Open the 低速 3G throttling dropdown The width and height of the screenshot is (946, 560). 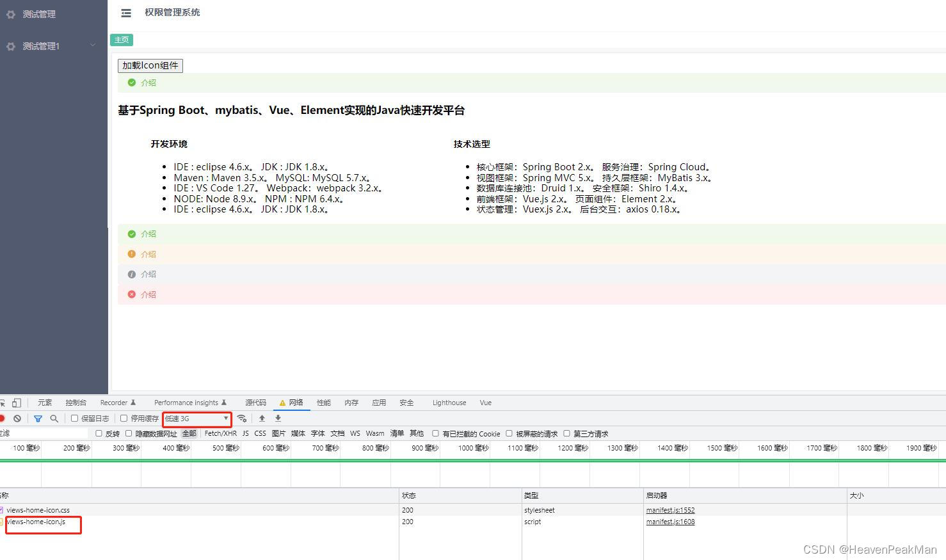point(196,419)
